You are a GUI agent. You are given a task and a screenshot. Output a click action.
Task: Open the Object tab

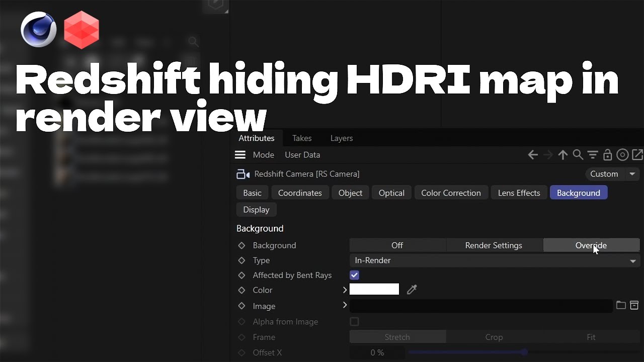click(x=350, y=193)
